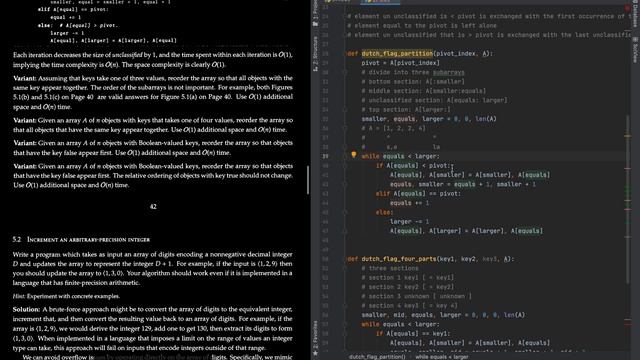This screenshot has width=640, height=360.
Task: Click 'while equals < larger' breadcrumb
Action: 442,357
